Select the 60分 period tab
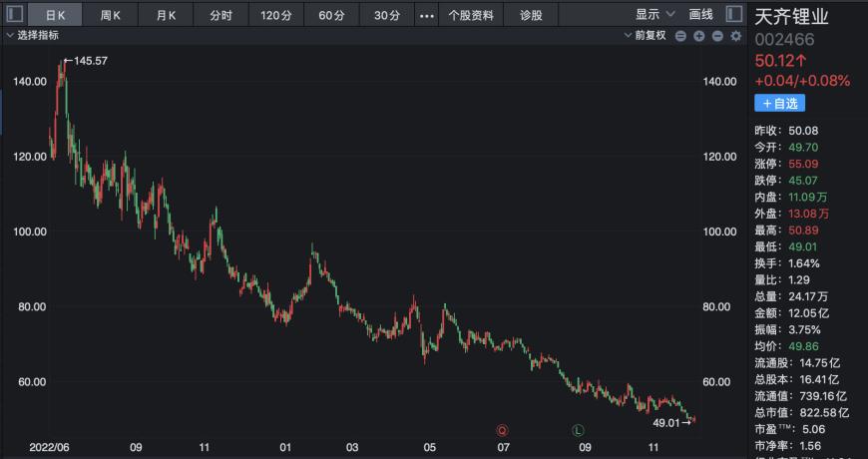The width and height of the screenshot is (868, 459). tap(331, 16)
